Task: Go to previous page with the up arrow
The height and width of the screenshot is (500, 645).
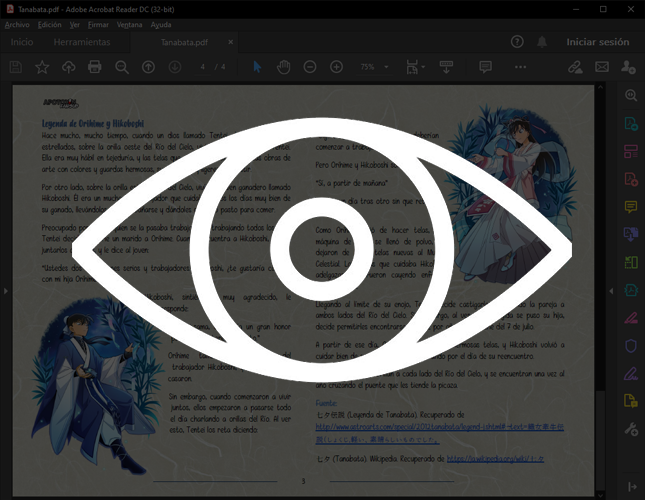Action: 148,67
